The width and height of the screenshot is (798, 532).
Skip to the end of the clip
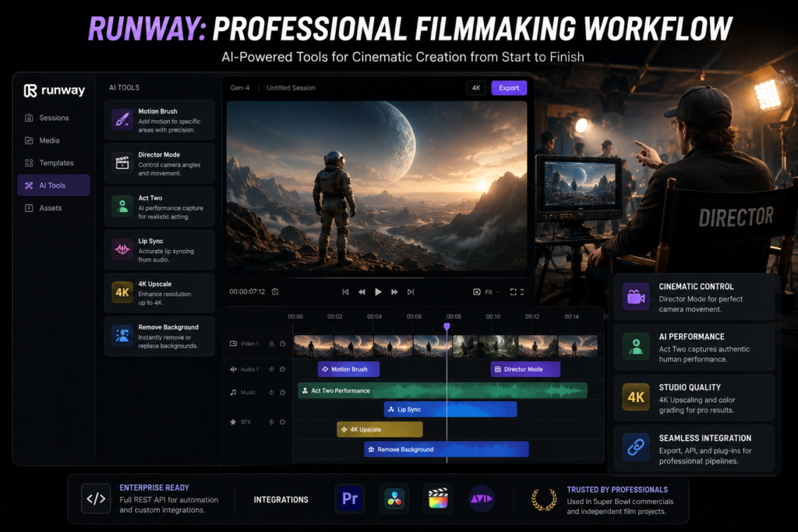(x=411, y=292)
